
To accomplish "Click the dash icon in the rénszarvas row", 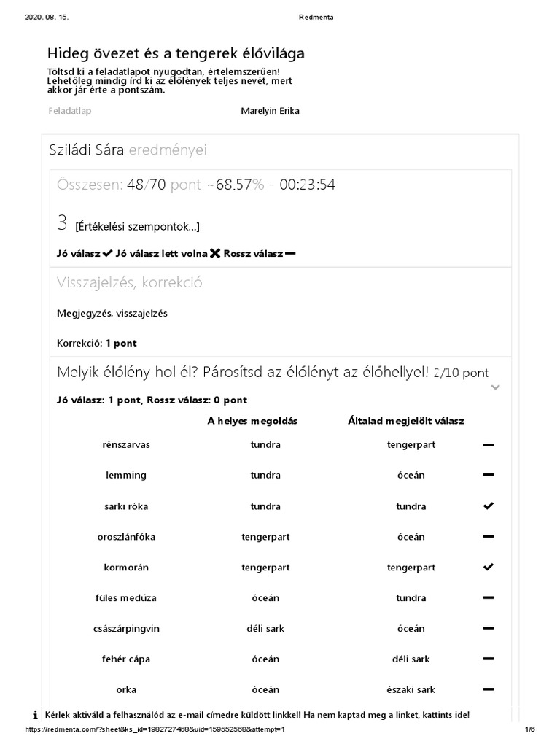I will (x=488, y=445).
